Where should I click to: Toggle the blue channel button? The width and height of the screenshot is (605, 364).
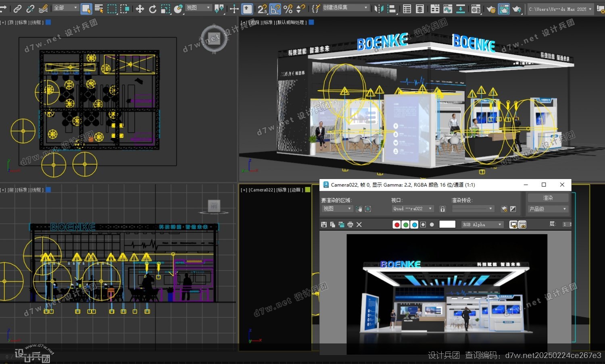[x=414, y=225]
